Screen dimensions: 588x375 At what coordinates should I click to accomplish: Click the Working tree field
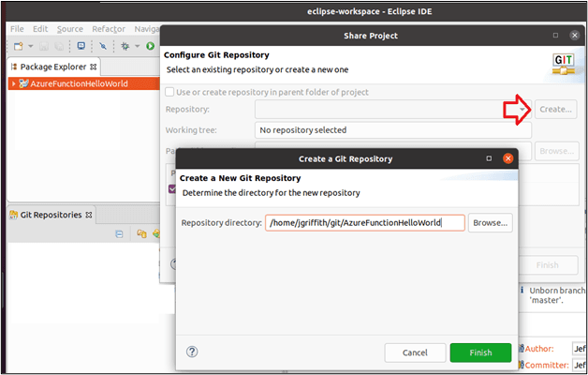pyautogui.click(x=393, y=130)
